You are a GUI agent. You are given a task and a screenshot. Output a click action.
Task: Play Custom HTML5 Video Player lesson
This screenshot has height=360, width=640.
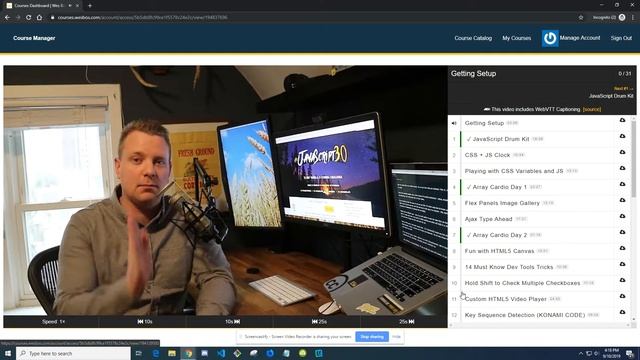click(506, 299)
